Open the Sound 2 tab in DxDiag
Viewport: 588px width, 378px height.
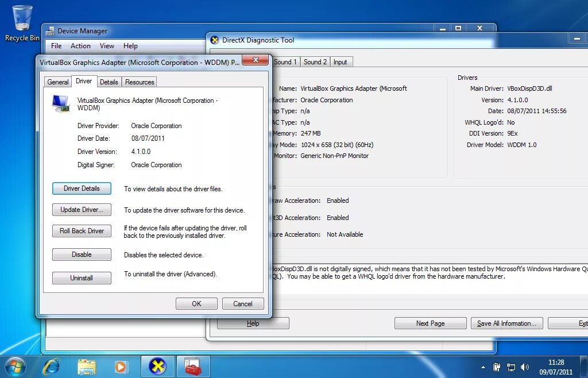(315, 61)
